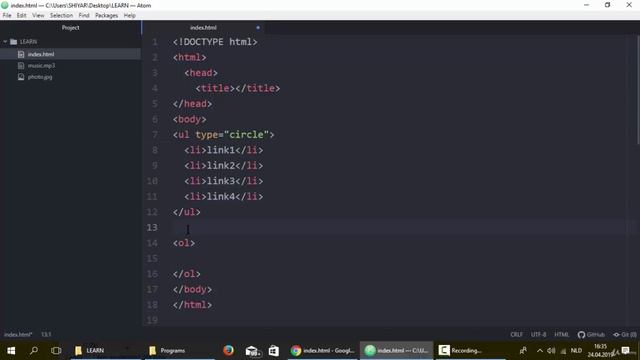Click the photo.jpg image file icon
This screenshot has width=640, height=360.
click(x=21, y=77)
